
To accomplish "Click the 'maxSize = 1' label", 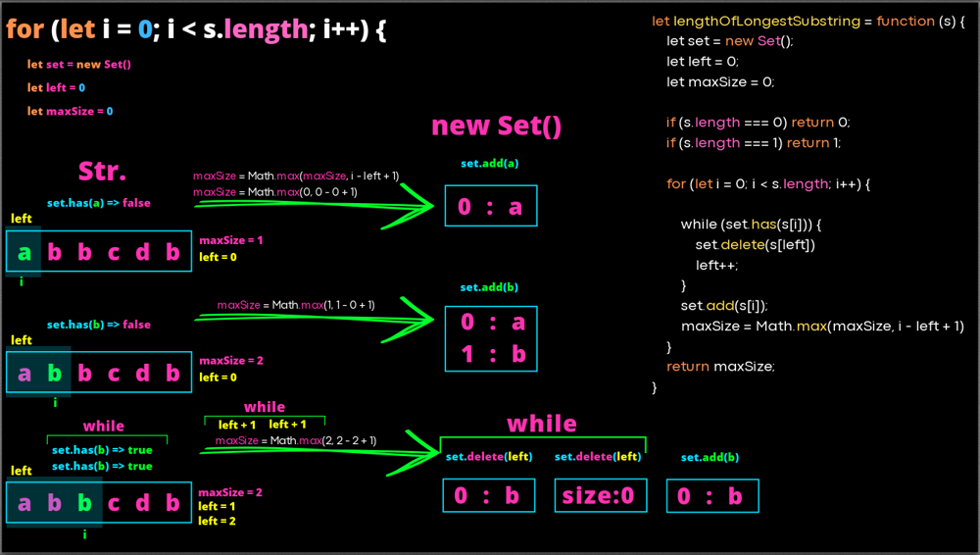I will [231, 240].
